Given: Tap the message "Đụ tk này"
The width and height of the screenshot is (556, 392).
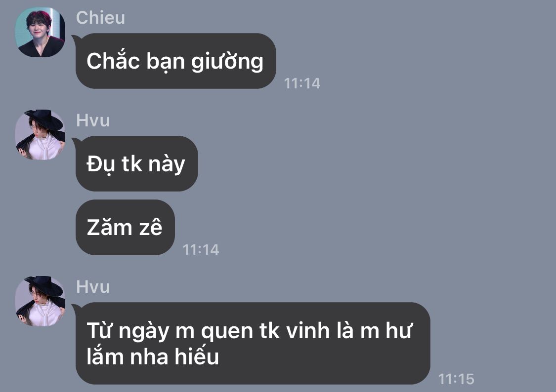Looking at the screenshot, I should (136, 163).
